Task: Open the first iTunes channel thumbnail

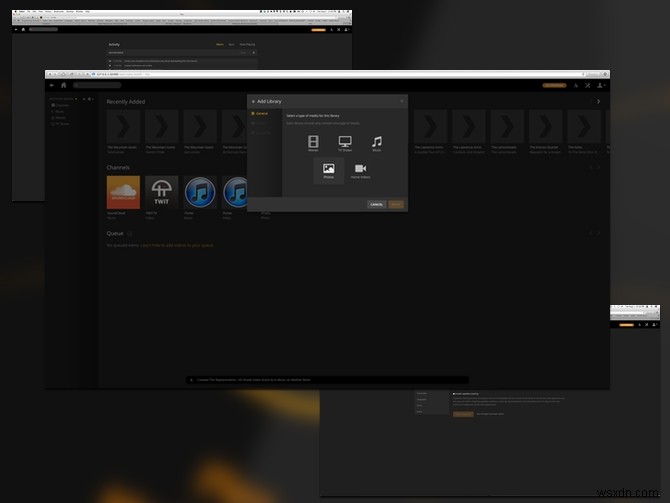Action: [200, 192]
